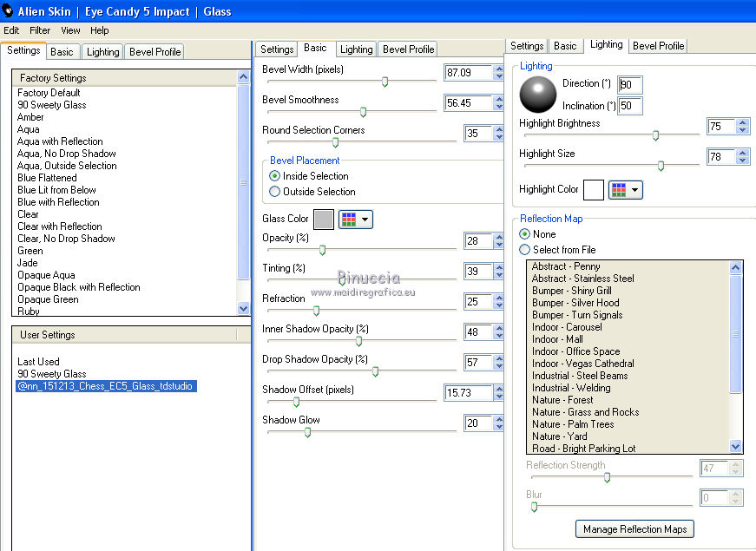The height and width of the screenshot is (551, 756).
Task: Select 90 Sweety Glass under User Settings
Action: pos(51,374)
